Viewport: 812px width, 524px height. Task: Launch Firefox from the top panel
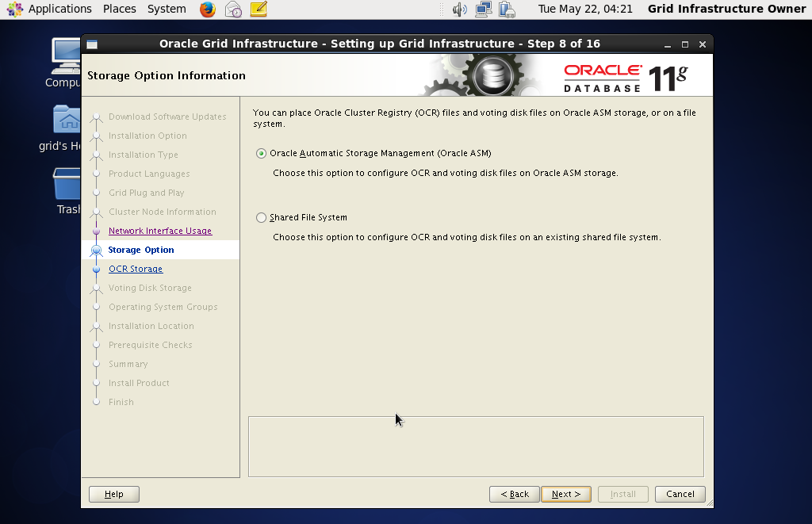tap(206, 10)
